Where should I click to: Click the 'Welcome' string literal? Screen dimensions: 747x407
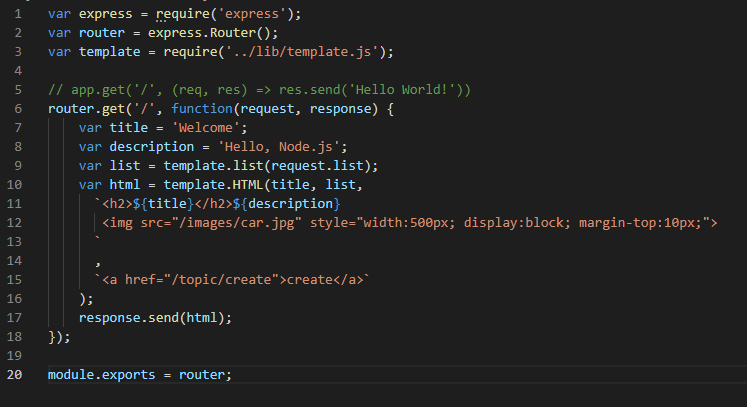point(205,128)
